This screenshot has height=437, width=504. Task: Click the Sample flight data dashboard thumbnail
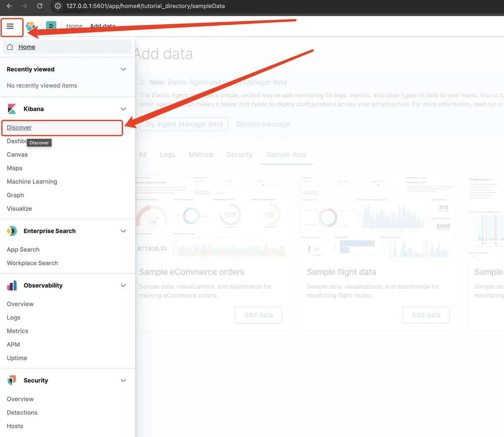pyautogui.click(x=378, y=217)
